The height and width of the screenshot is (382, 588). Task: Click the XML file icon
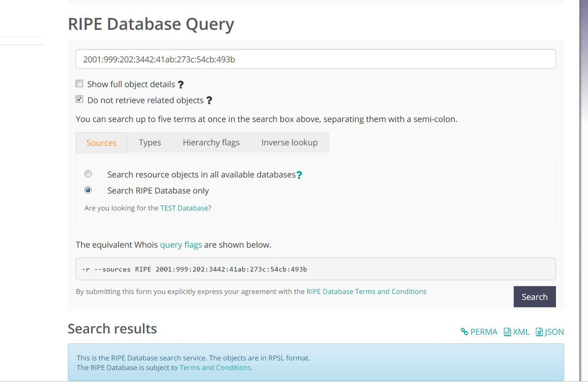tap(507, 332)
